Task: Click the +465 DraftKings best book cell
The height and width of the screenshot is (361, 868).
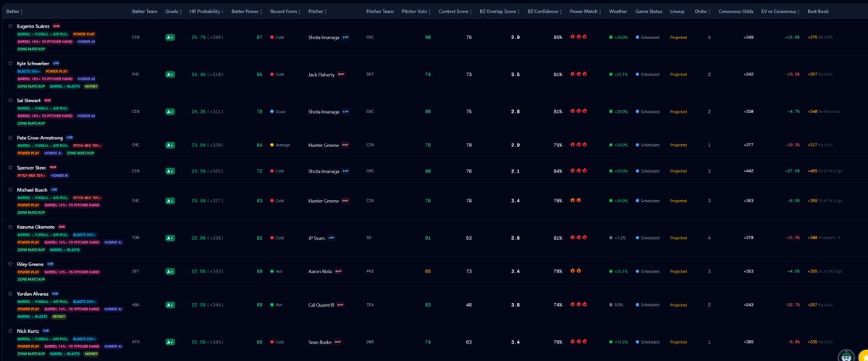Action: pyautogui.click(x=825, y=171)
